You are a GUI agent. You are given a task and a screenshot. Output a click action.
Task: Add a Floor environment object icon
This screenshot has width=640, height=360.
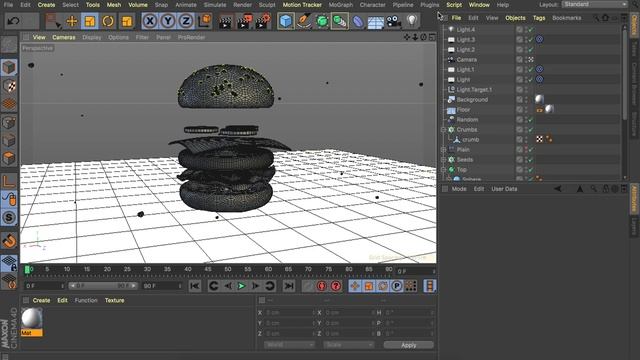pyautogui.click(x=376, y=22)
